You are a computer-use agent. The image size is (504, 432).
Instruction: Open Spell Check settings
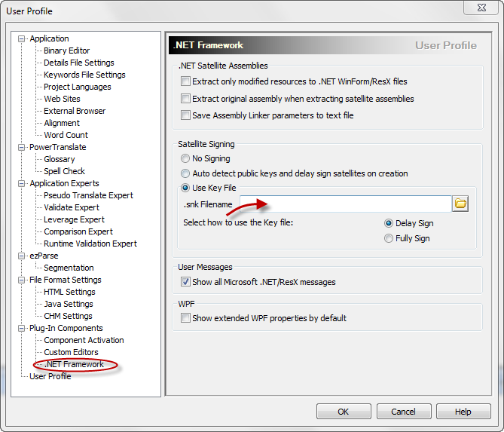pyautogui.click(x=64, y=171)
